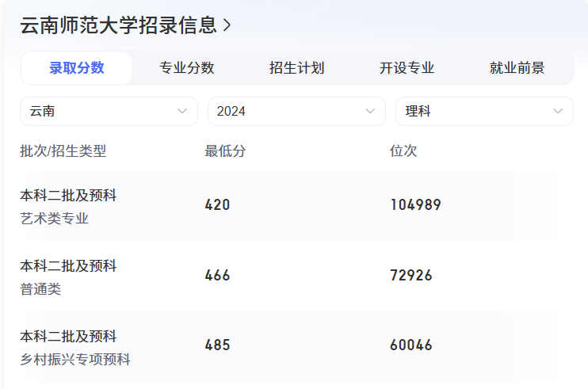Click chevron arrow in 云南 selector

(182, 111)
